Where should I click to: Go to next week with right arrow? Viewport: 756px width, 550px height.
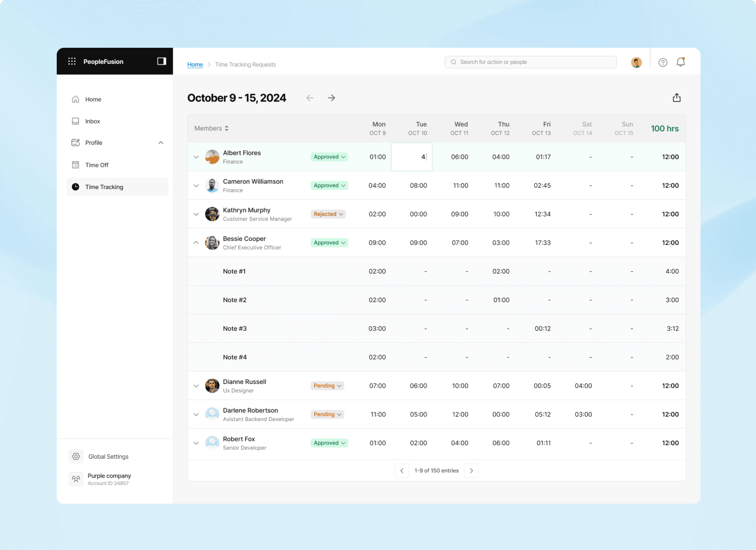[x=331, y=98]
